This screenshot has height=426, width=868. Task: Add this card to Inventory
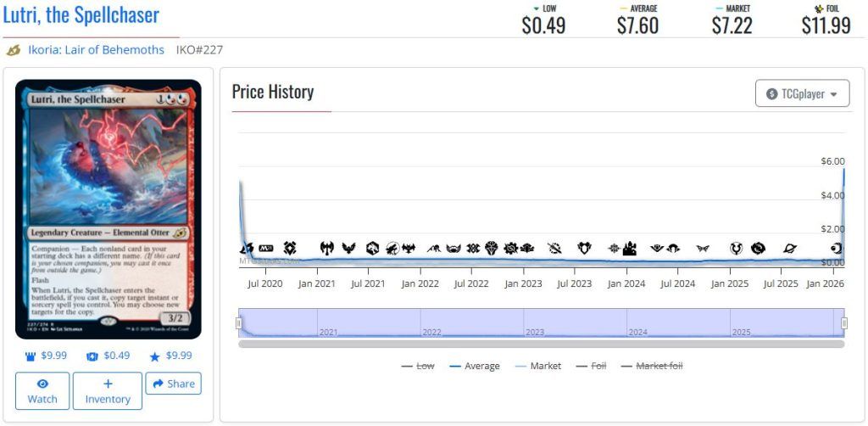click(108, 391)
